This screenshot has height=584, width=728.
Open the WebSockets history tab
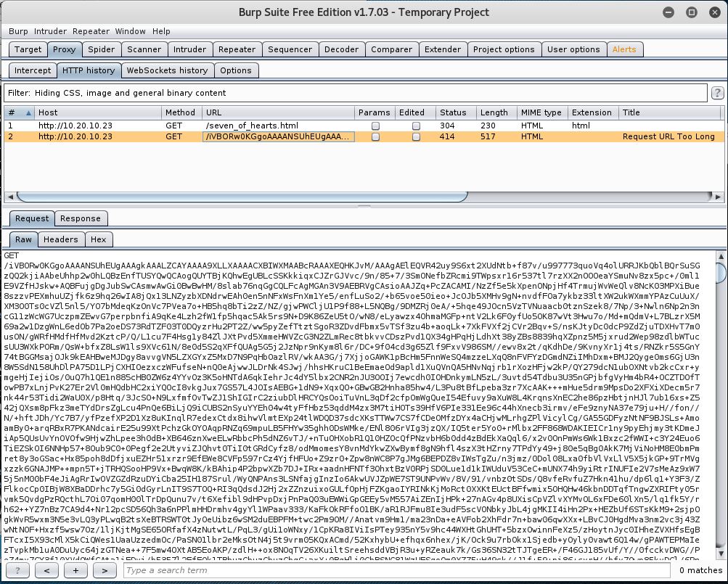coord(167,70)
